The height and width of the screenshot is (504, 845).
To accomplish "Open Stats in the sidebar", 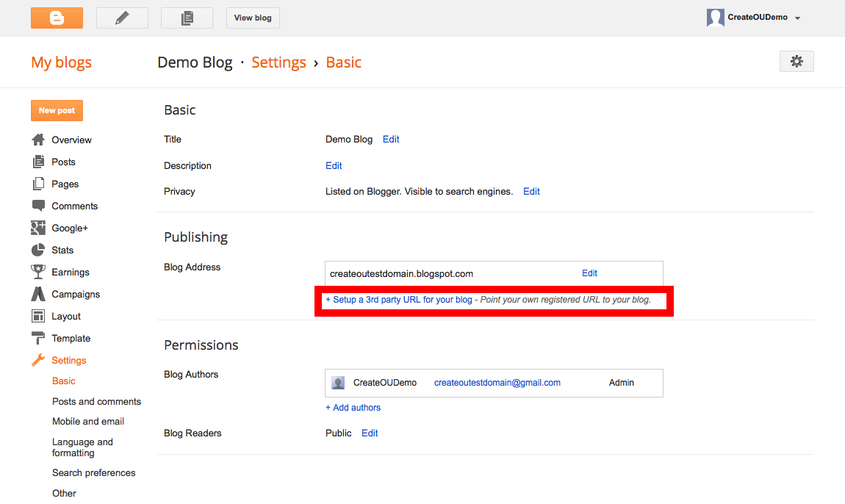I will [62, 251].
